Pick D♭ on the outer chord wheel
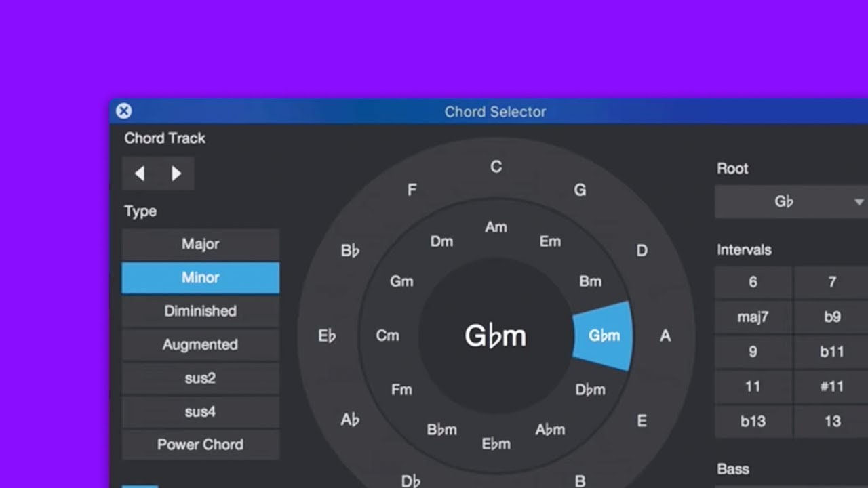868x488 pixels. point(411,481)
